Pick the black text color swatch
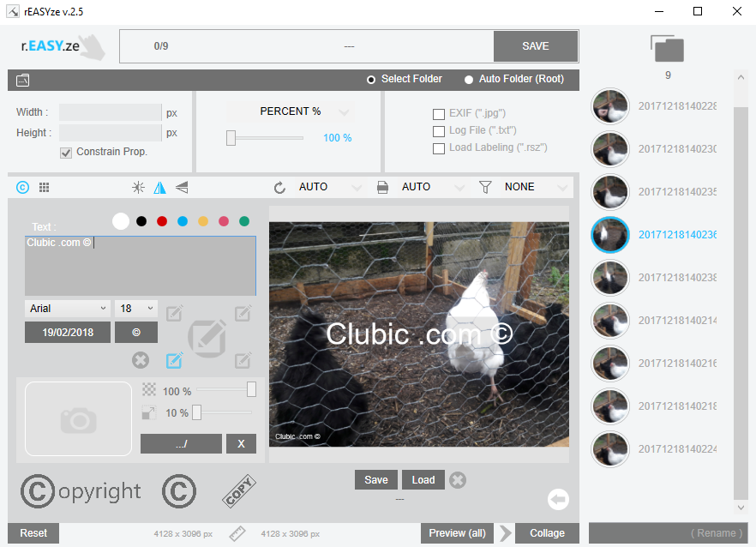This screenshot has width=756, height=547. click(x=141, y=221)
